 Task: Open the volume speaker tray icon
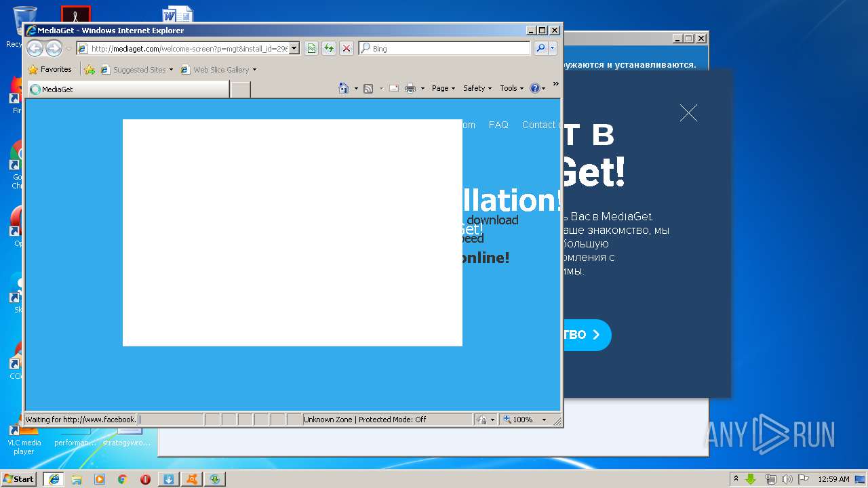787,479
